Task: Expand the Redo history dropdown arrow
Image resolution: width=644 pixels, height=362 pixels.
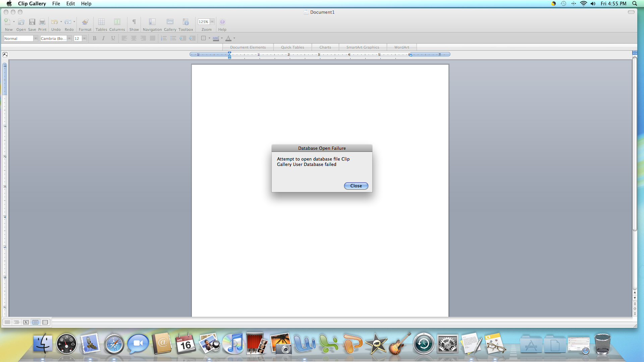Action: pyautogui.click(x=74, y=22)
